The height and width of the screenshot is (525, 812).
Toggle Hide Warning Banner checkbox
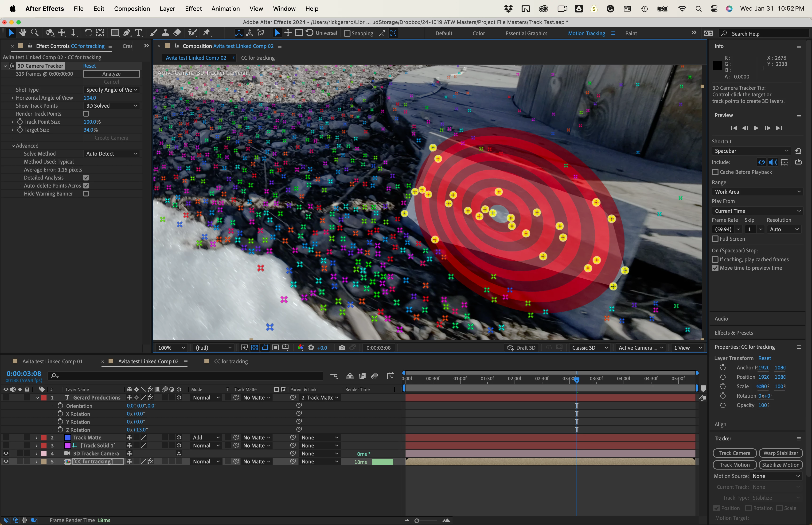[86, 194]
